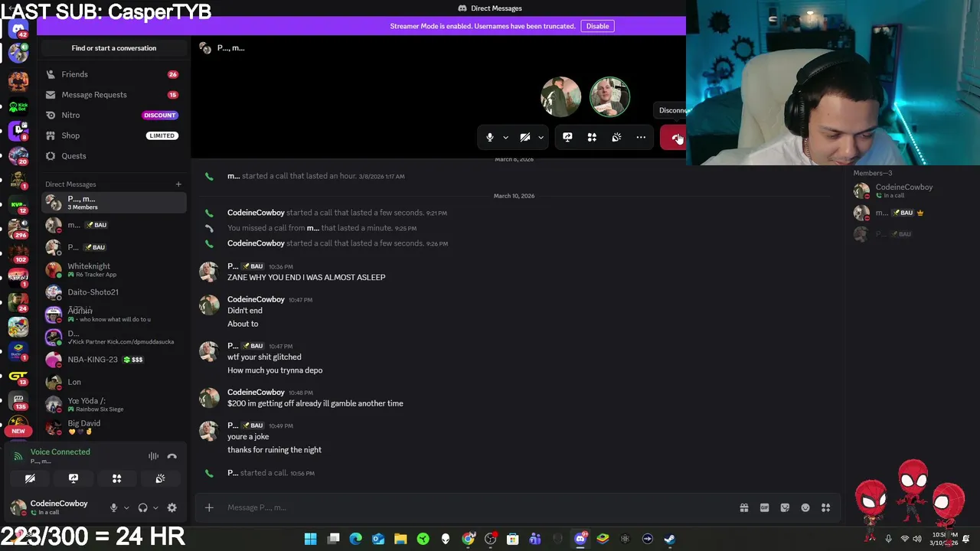Open the Quests page
This screenshot has height=551, width=980.
[113, 156]
